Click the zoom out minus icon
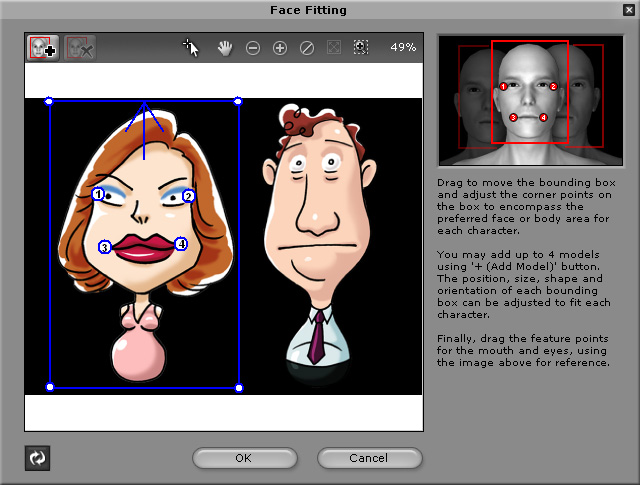The width and height of the screenshot is (640, 485). pyautogui.click(x=253, y=48)
